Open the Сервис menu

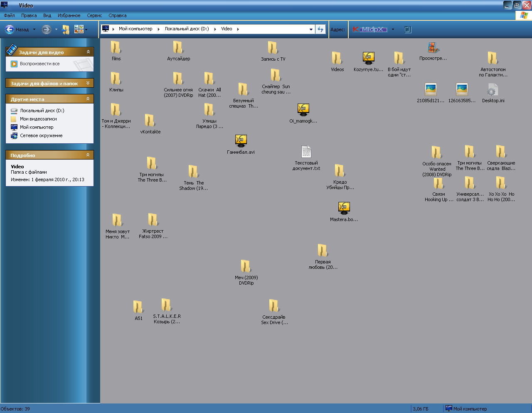click(x=94, y=15)
